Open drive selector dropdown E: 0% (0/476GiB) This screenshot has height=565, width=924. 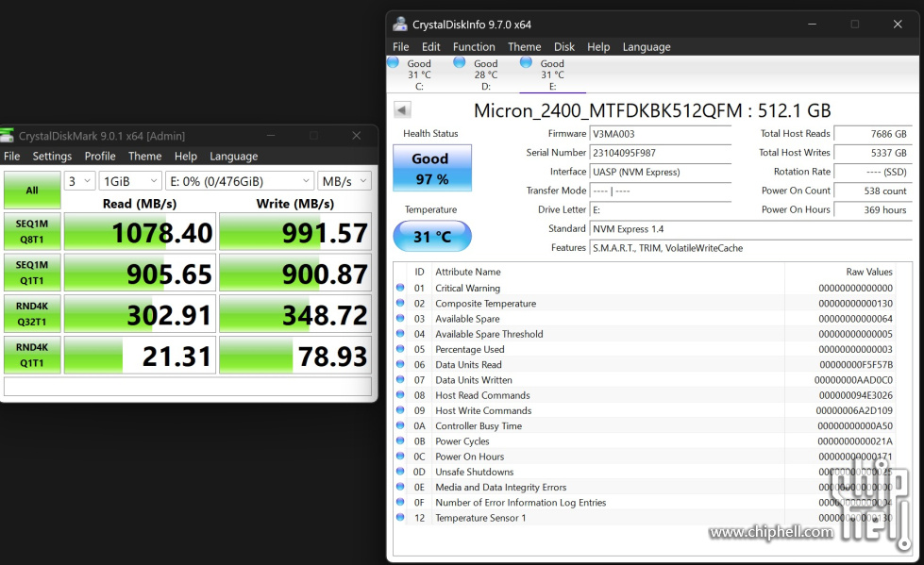tap(239, 181)
